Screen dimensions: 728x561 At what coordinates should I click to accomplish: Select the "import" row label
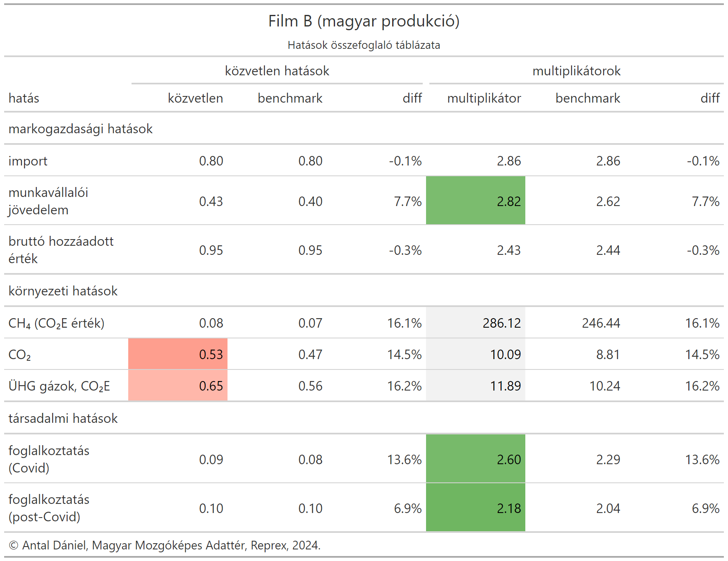pyautogui.click(x=28, y=161)
